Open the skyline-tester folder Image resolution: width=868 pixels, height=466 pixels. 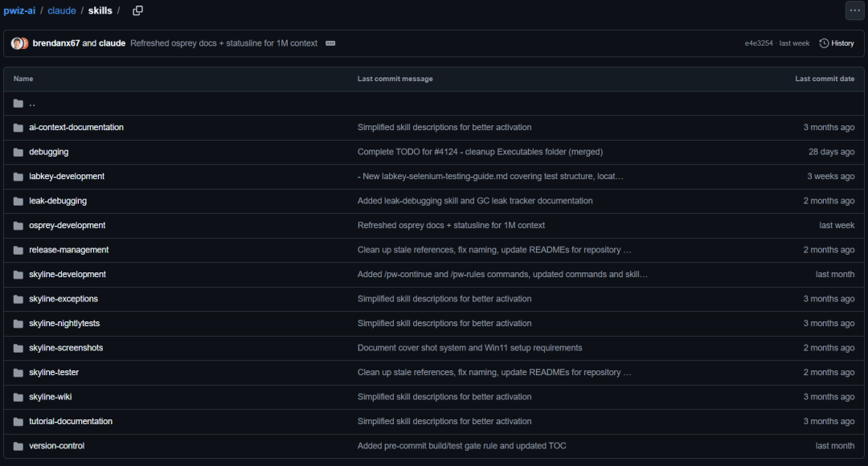(x=54, y=372)
